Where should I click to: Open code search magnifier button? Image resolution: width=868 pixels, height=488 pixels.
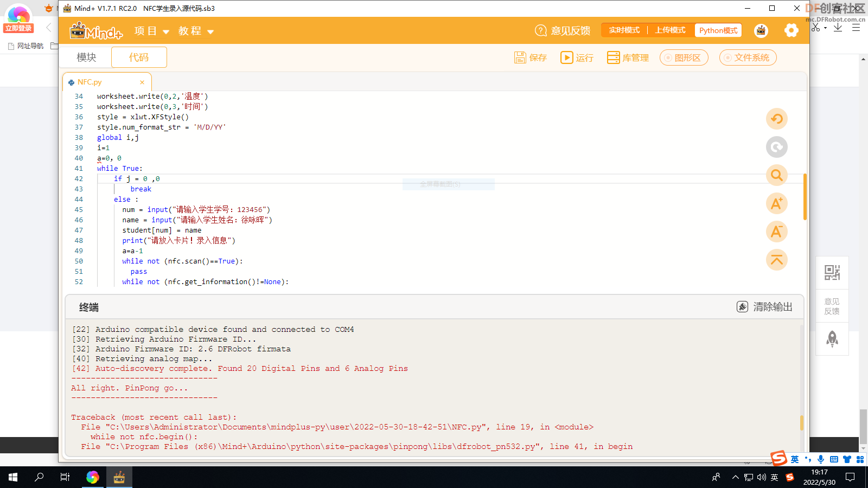click(777, 175)
